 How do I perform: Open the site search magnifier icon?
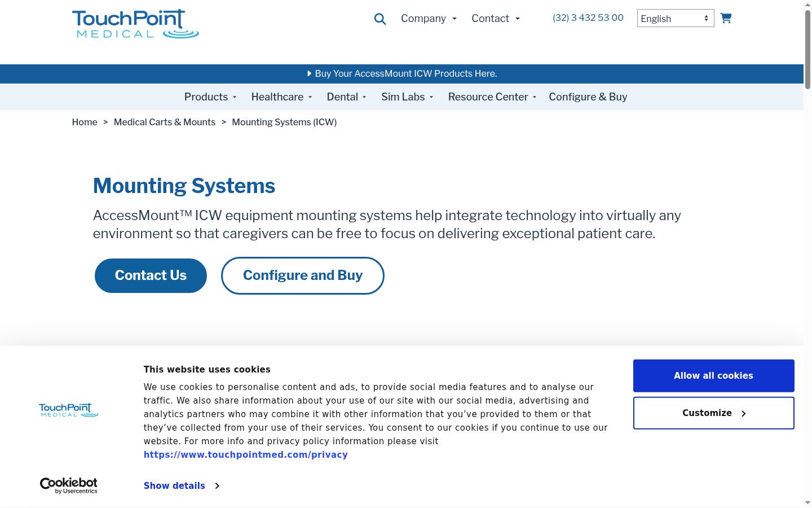pos(380,19)
